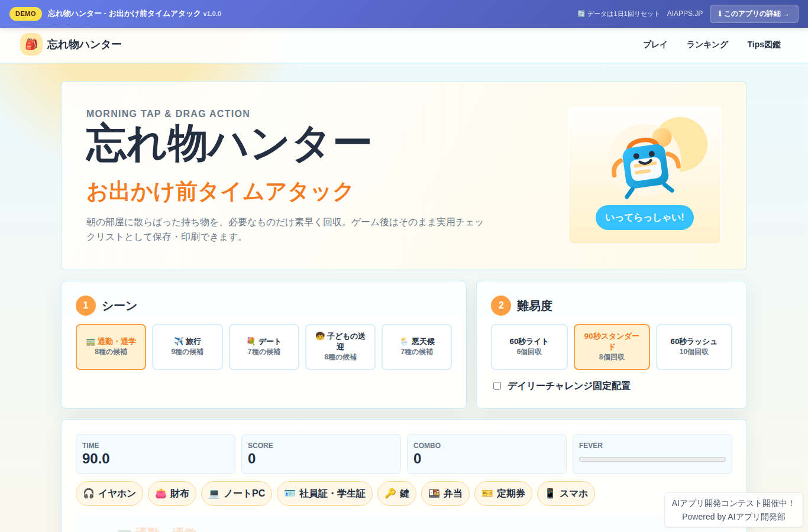Choose 90秒スタンダード difficulty
This screenshot has height=532, width=808.
(x=612, y=347)
